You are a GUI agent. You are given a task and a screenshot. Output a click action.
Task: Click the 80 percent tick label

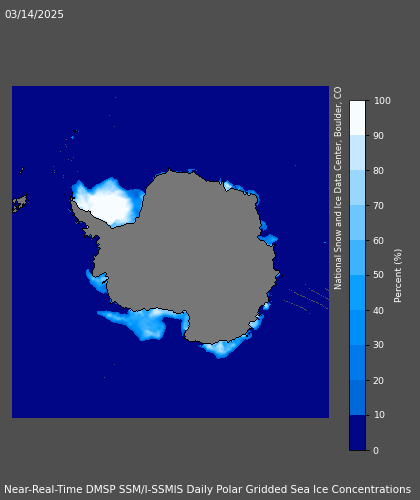click(378, 171)
